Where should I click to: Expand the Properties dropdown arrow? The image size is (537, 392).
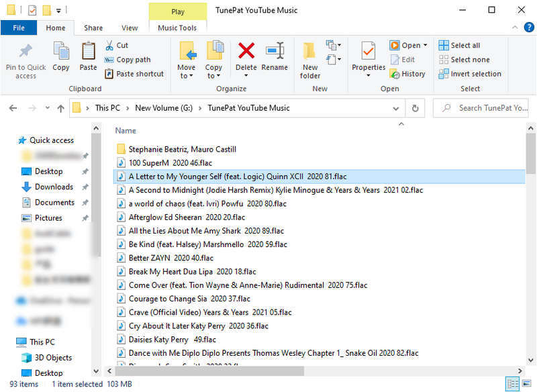369,75
